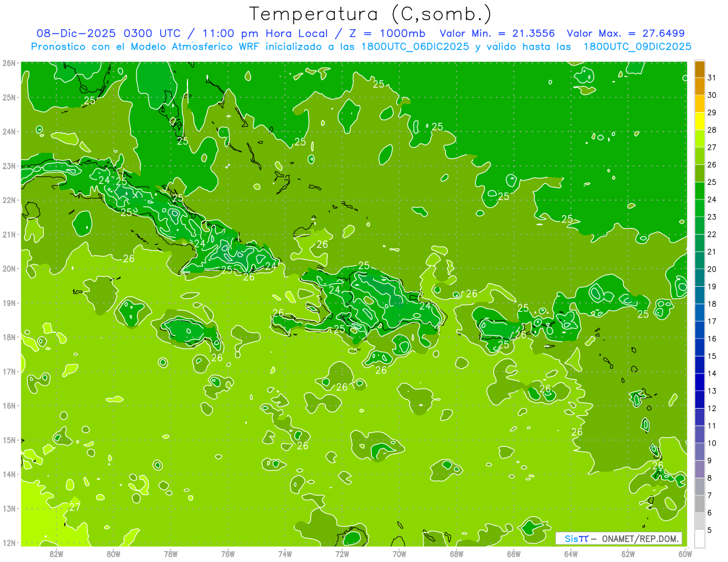Click the 19N latitude axis label
The width and height of the screenshot is (728, 562).
8,303
